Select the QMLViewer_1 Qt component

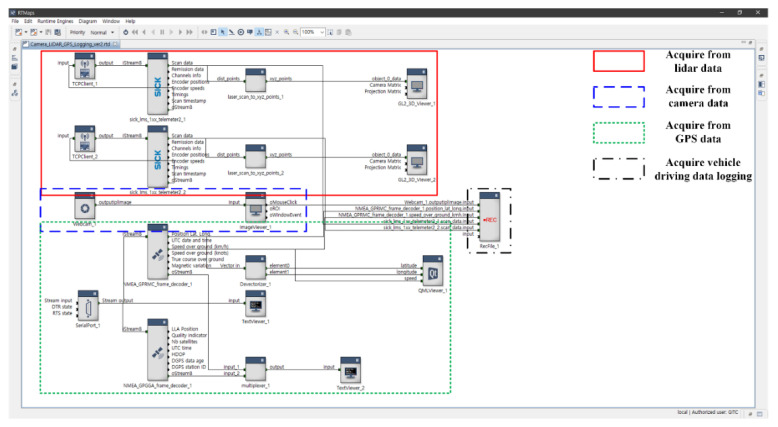432,271
